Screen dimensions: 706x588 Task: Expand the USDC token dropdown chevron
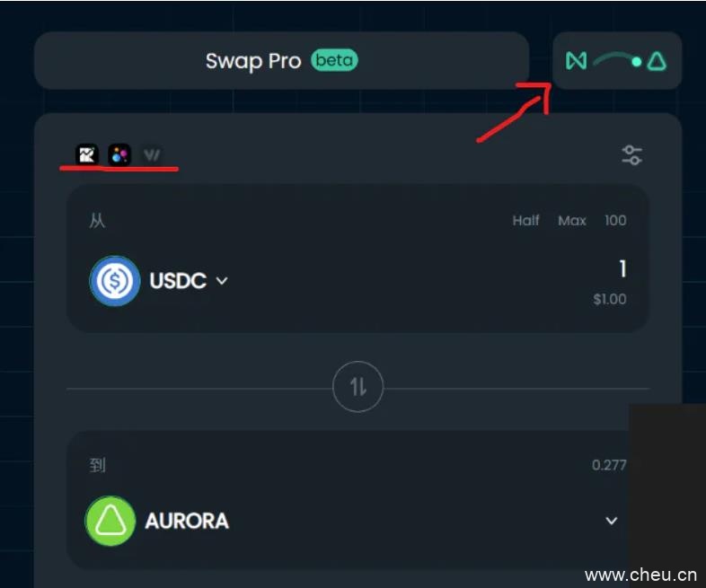click(x=222, y=281)
